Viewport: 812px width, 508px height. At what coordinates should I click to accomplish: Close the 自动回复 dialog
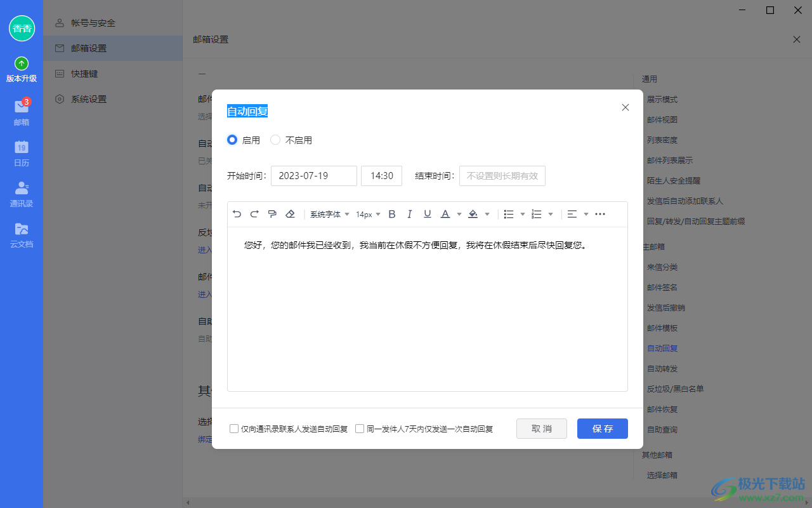point(625,107)
